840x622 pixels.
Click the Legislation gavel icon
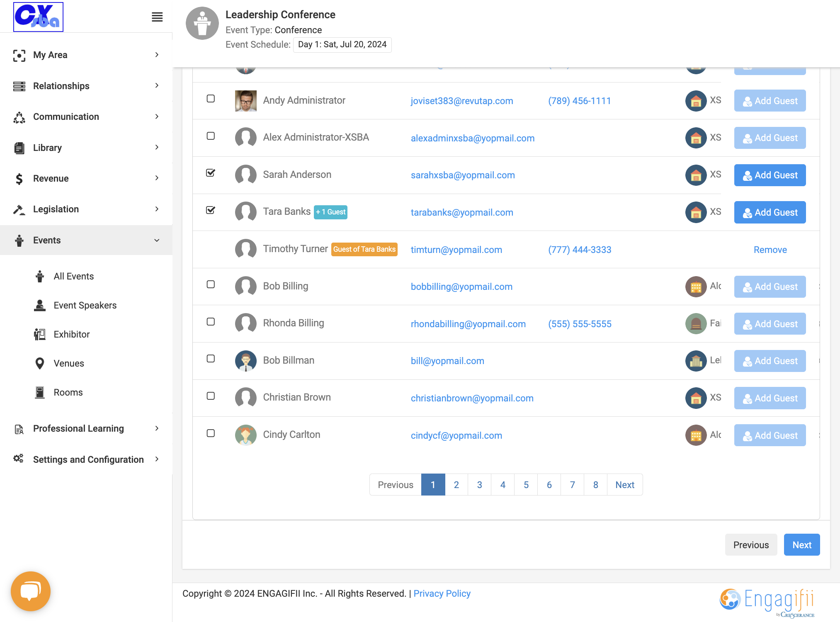[x=19, y=209]
